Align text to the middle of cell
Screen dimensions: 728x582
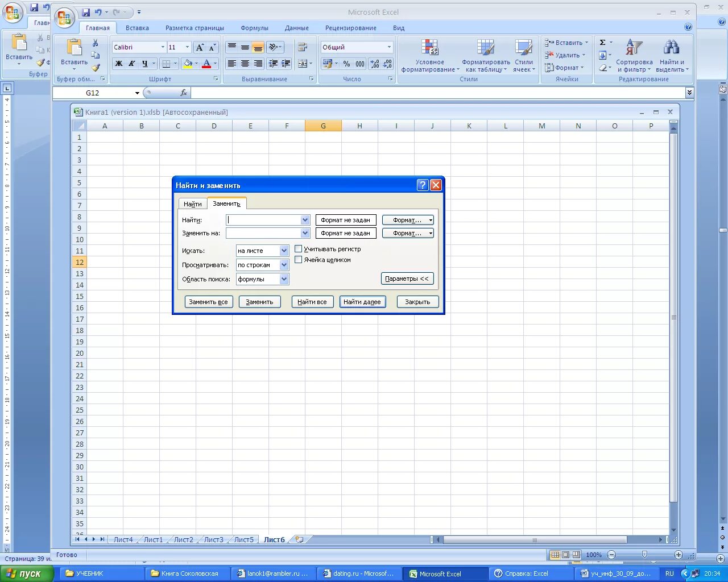click(x=245, y=47)
